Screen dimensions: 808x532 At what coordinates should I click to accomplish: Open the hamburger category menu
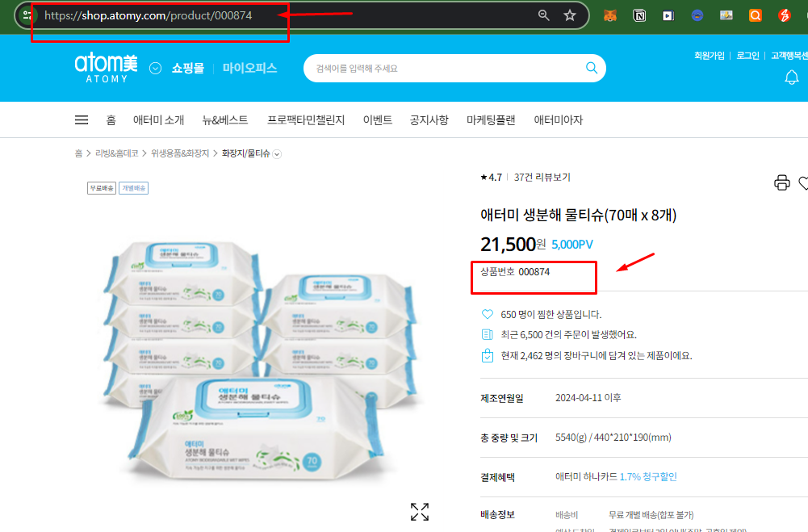[82, 120]
